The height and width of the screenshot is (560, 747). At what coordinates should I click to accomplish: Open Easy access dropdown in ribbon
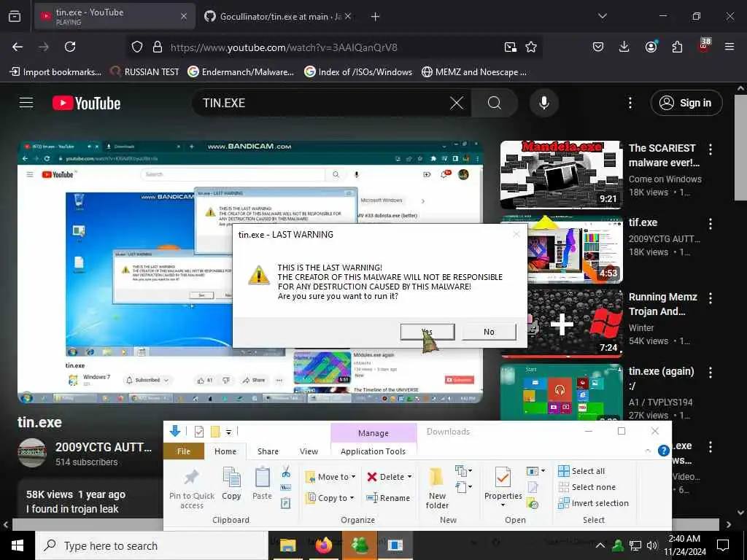(x=463, y=487)
